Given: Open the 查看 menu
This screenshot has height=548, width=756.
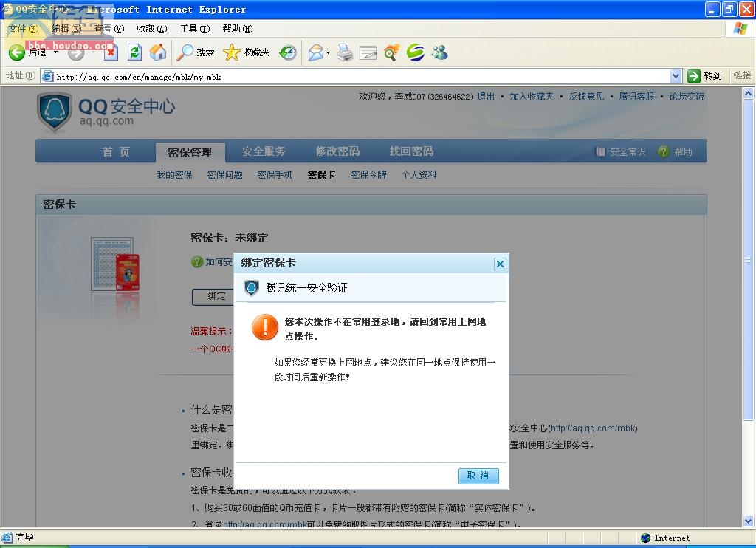Looking at the screenshot, I should [x=109, y=29].
